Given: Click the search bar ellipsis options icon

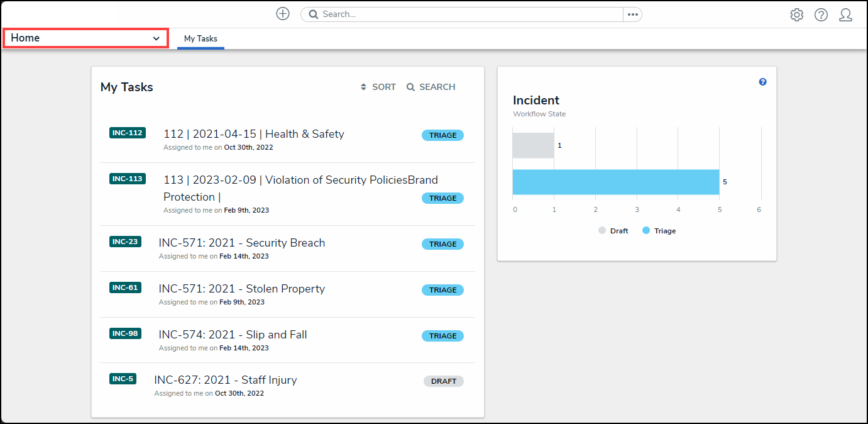Looking at the screenshot, I should coord(632,14).
